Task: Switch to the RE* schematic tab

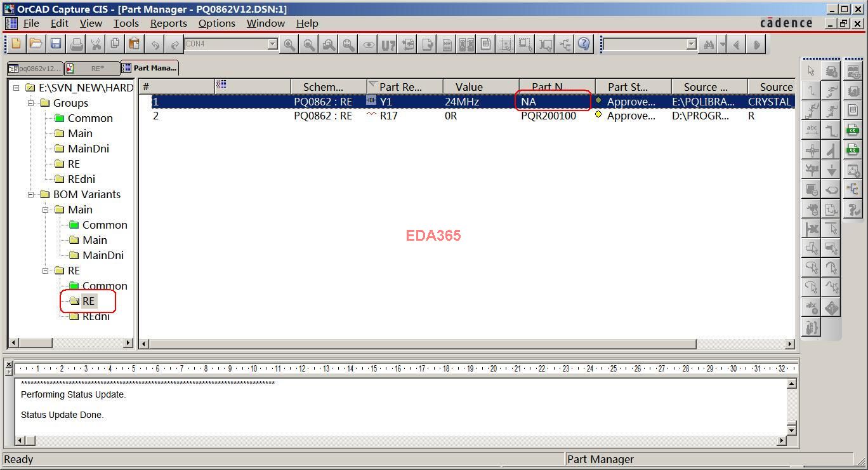Action: [92, 68]
